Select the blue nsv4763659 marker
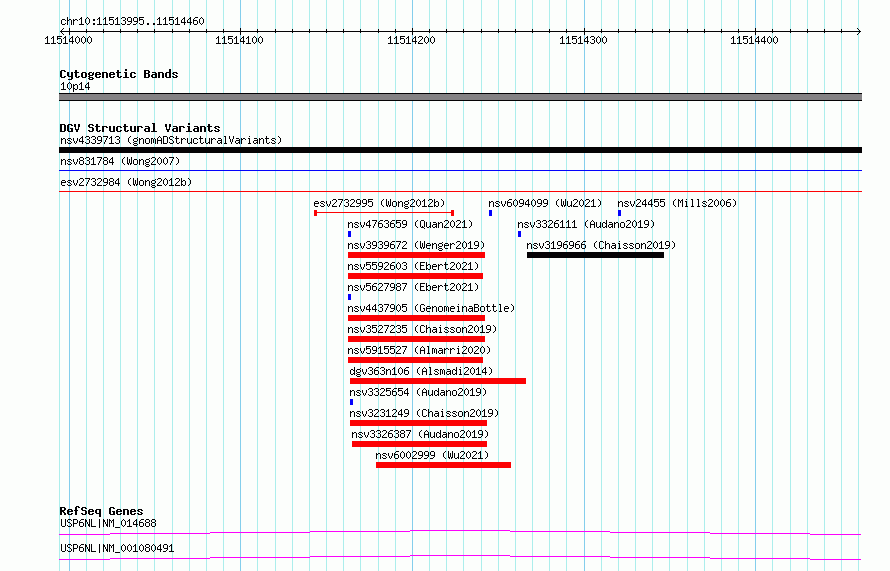This screenshot has height=571, width=890. (x=349, y=234)
